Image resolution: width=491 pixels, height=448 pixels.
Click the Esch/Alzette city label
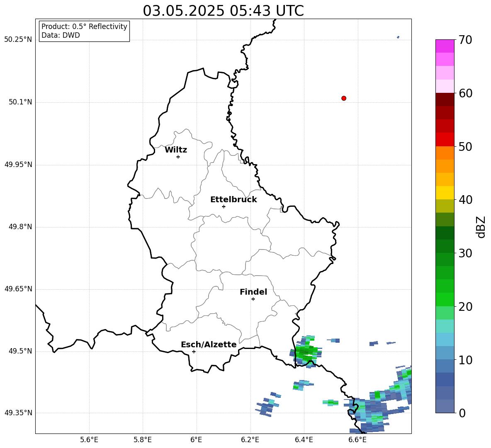209,344
